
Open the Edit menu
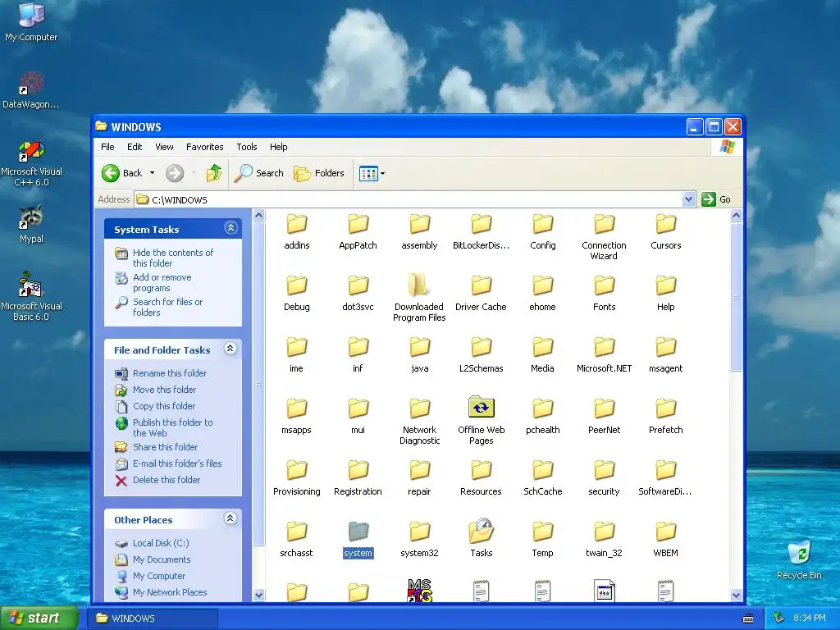coord(135,147)
